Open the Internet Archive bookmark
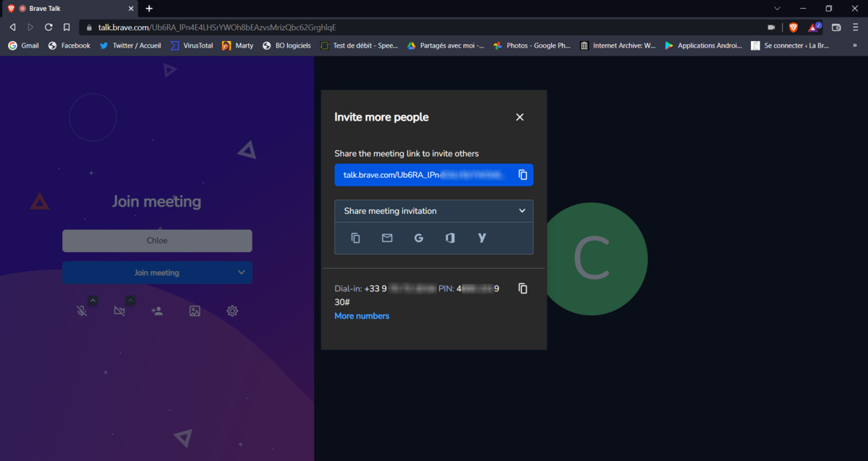The width and height of the screenshot is (868, 461). pos(618,46)
